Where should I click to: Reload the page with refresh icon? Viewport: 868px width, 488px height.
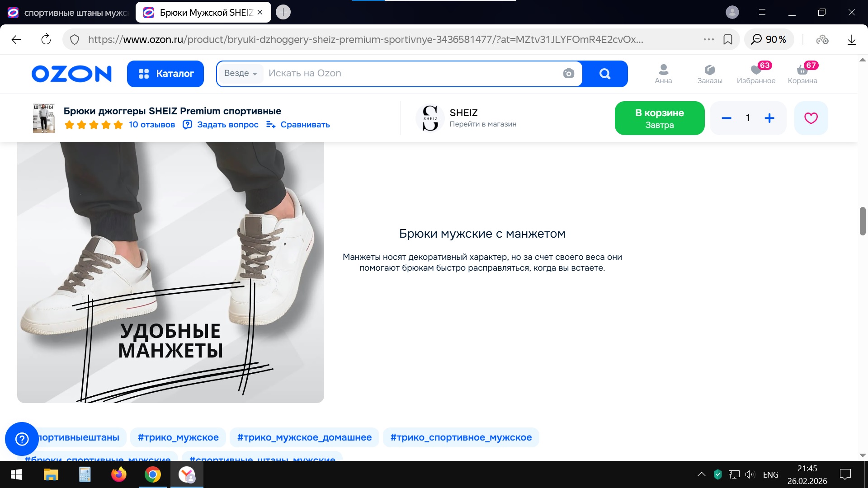click(x=46, y=39)
